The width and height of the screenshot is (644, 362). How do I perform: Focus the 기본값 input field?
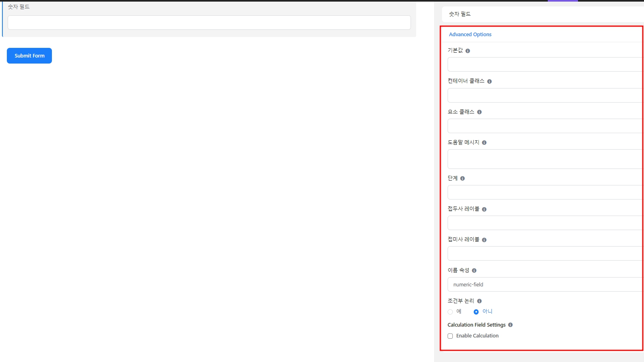click(546, 64)
